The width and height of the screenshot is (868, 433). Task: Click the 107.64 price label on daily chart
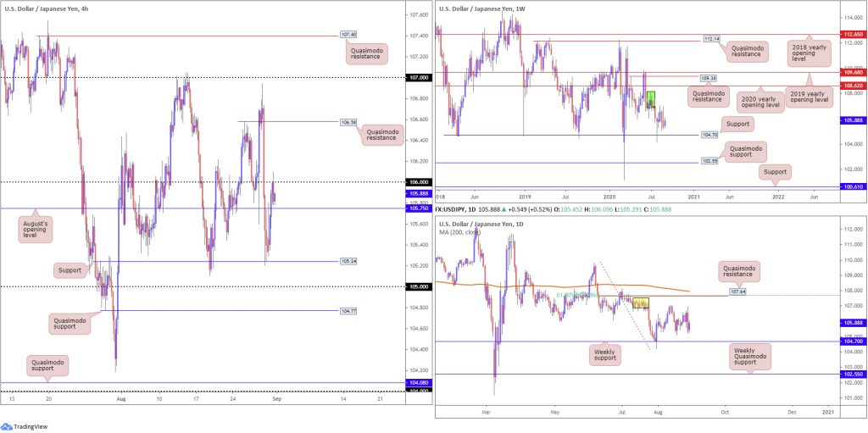[737, 290]
